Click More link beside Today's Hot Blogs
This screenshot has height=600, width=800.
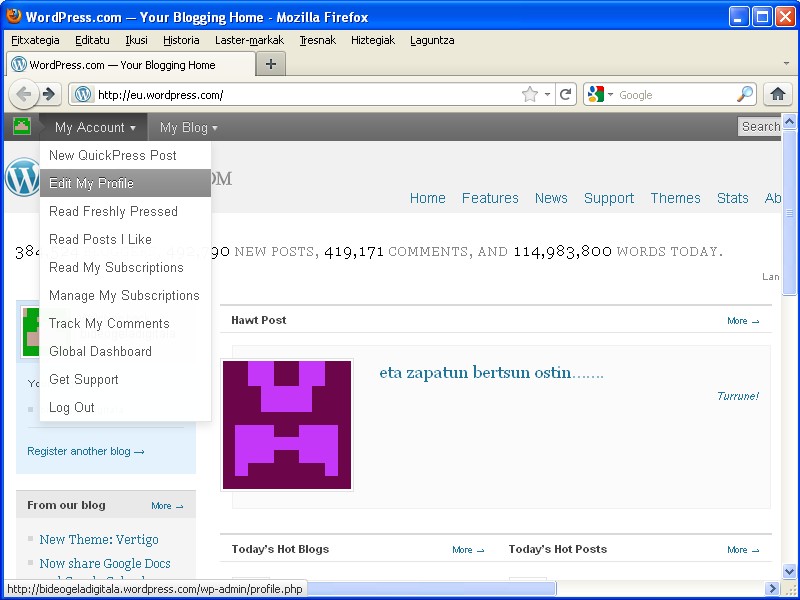(x=468, y=549)
